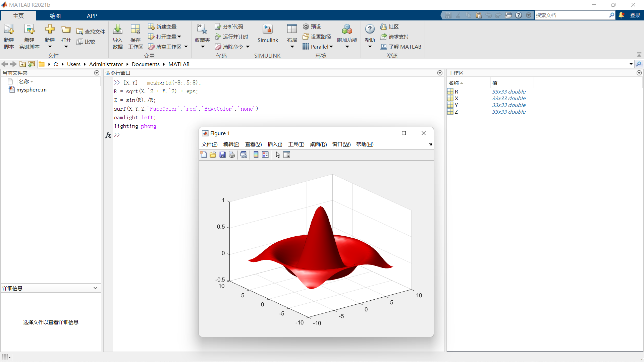Select variable Z in workspace
Image resolution: width=644 pixels, height=362 pixels.
[x=456, y=112]
